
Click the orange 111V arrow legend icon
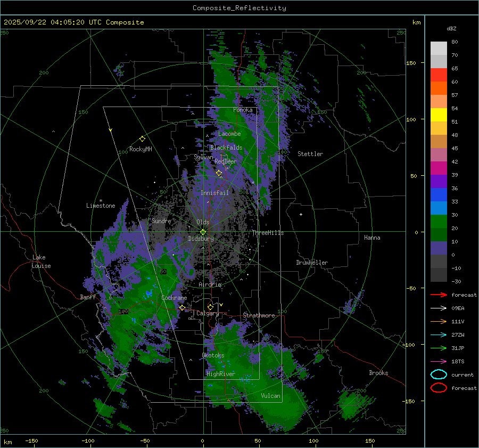pos(438,321)
